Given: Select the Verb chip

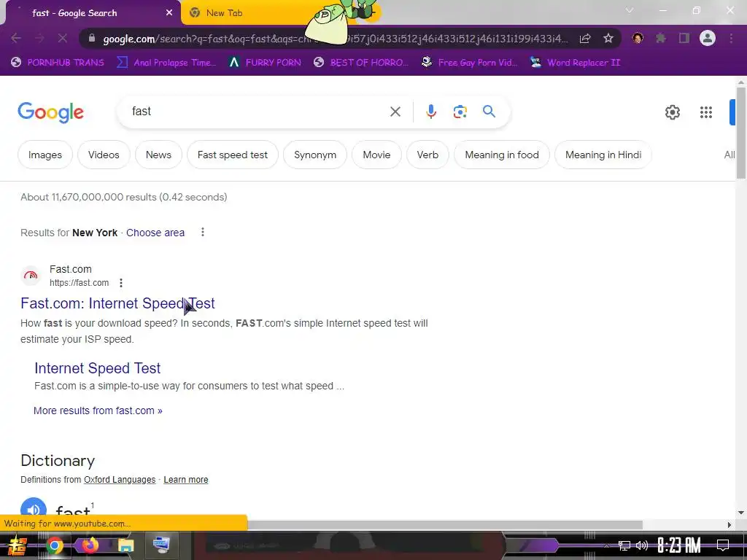Looking at the screenshot, I should tap(427, 155).
